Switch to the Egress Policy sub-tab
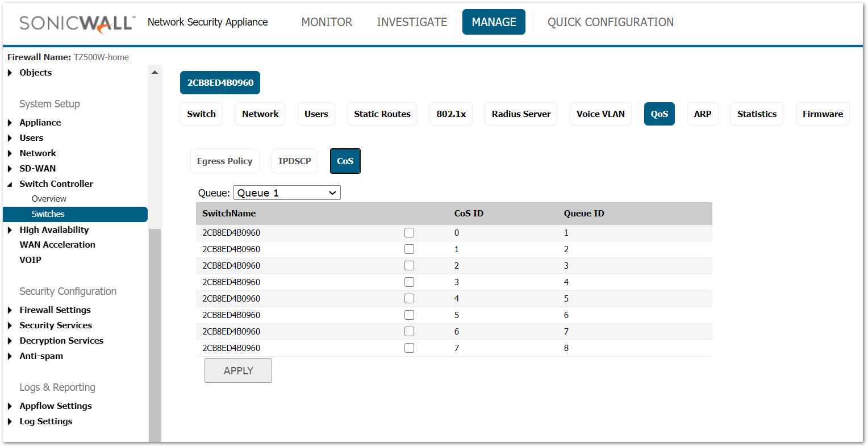This screenshot has height=447, width=868. tap(225, 161)
